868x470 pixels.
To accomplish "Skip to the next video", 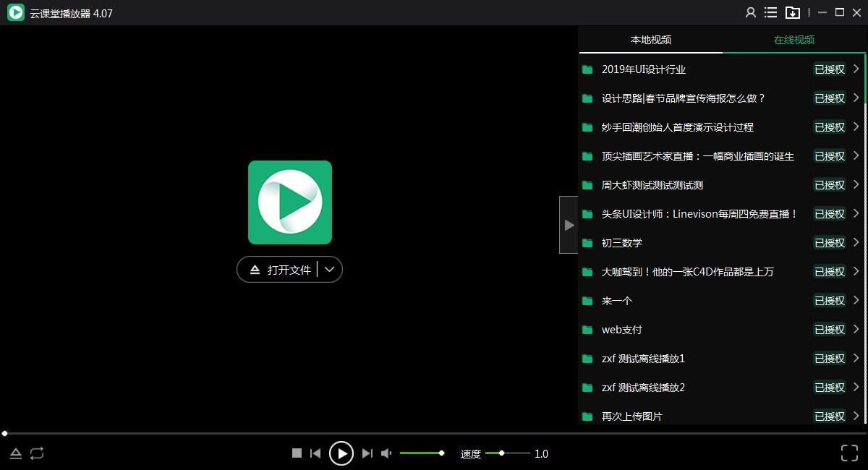I will pyautogui.click(x=367, y=453).
